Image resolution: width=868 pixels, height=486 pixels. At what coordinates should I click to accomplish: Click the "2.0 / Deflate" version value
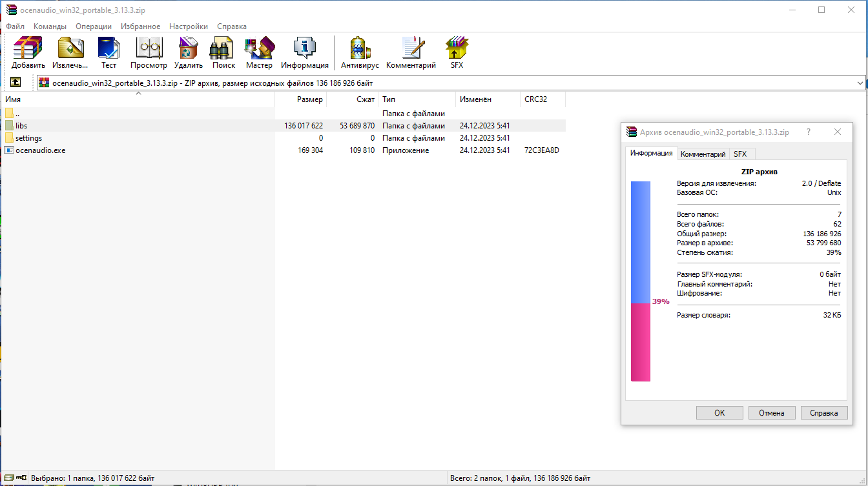(x=821, y=183)
